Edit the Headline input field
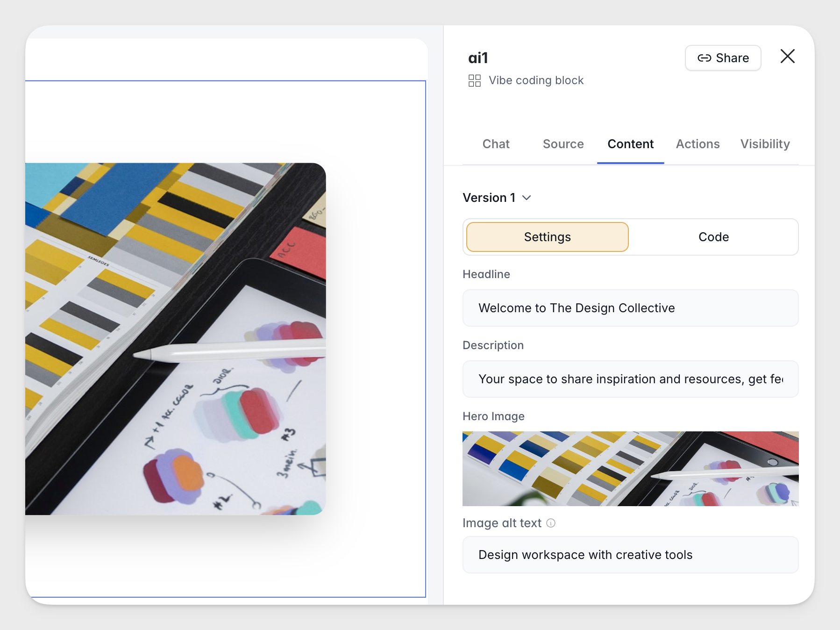Viewport: 840px width, 630px height. point(630,308)
